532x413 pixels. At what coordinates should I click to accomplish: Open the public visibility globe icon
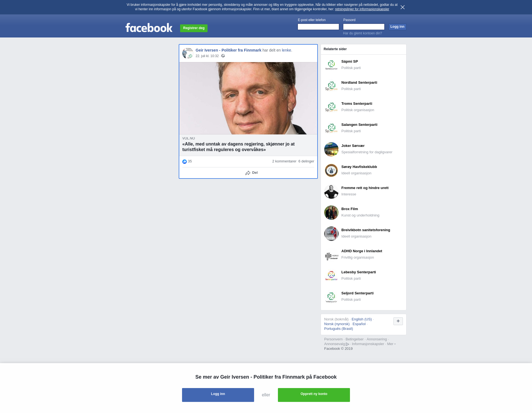(223, 56)
